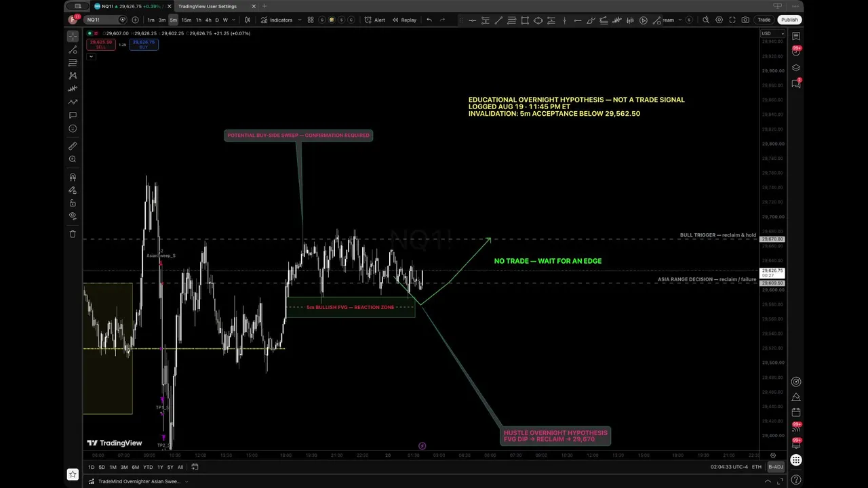Toggle the lock-all-drawings icon
868x488 pixels.
pos(73,203)
